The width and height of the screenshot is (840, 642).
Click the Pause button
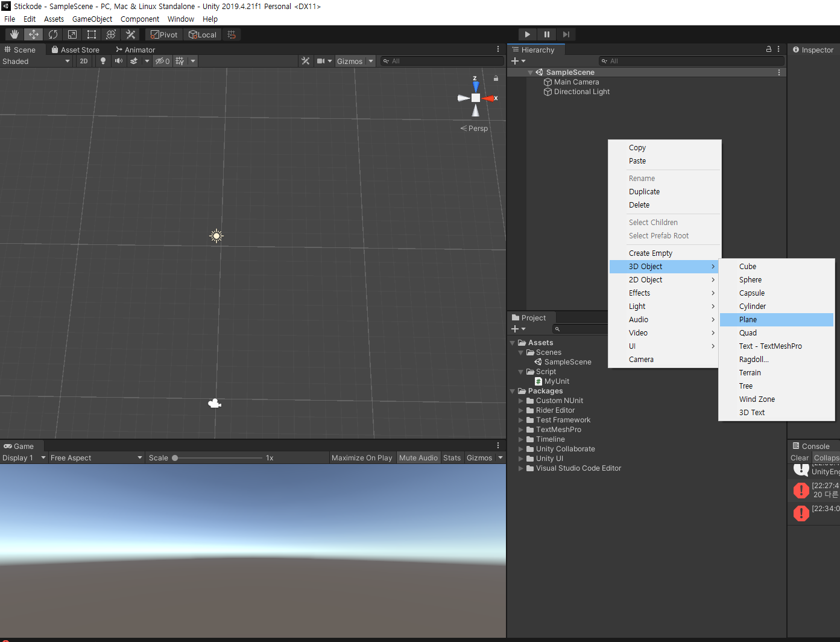click(x=547, y=34)
